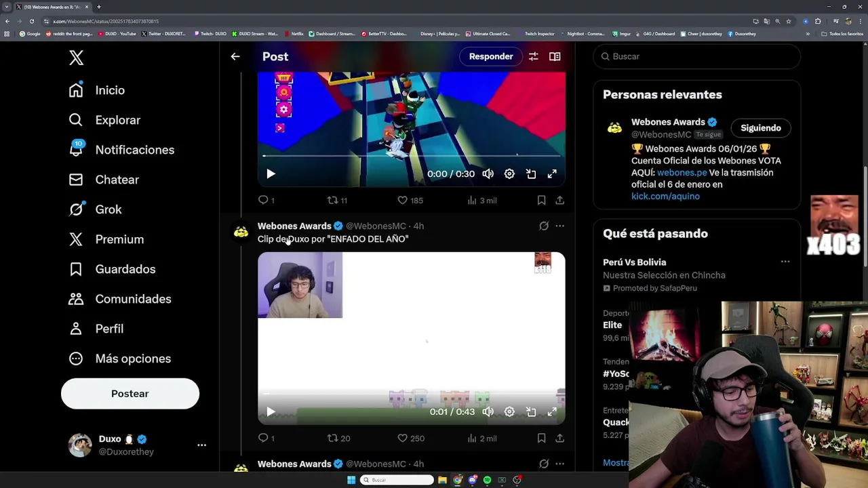Screen dimensions: 868x488
Task: Share the post with 185 likes
Action: (x=559, y=201)
